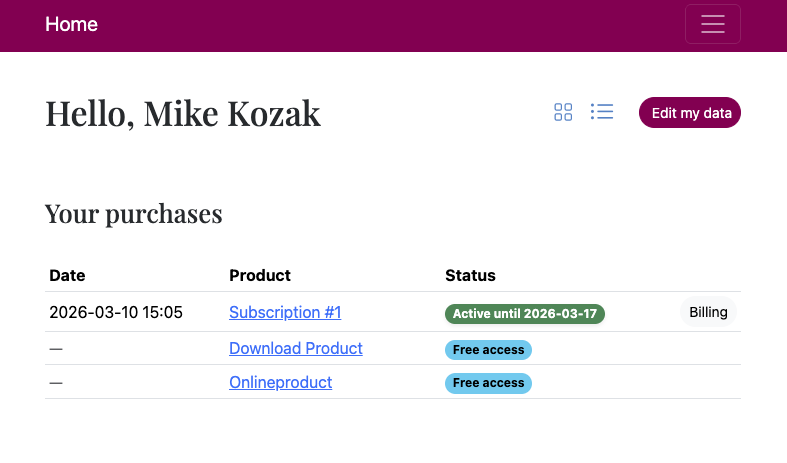The height and width of the screenshot is (463, 787).
Task: Click the Product column header
Action: point(260,276)
